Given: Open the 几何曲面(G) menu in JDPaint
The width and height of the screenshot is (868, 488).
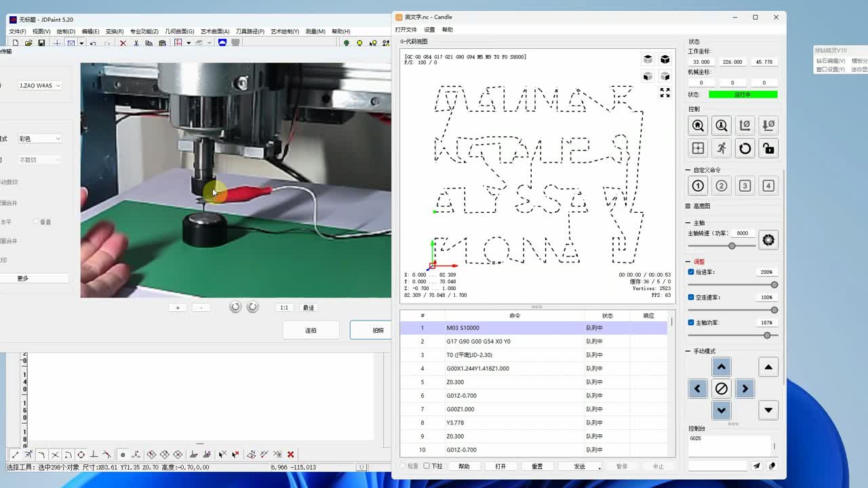Looking at the screenshot, I should 179,31.
